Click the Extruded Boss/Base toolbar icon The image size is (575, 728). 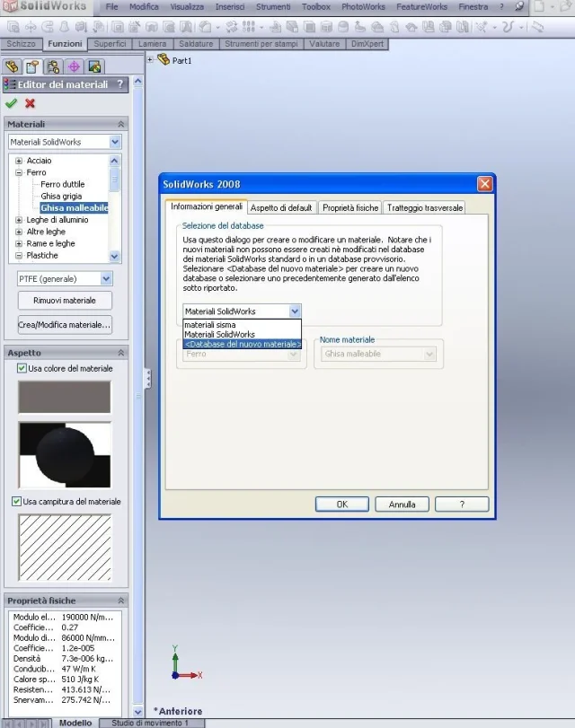coord(13,27)
